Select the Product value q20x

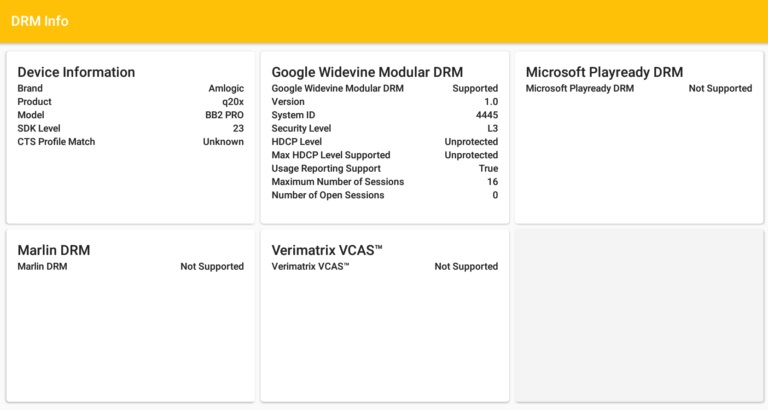coord(232,102)
